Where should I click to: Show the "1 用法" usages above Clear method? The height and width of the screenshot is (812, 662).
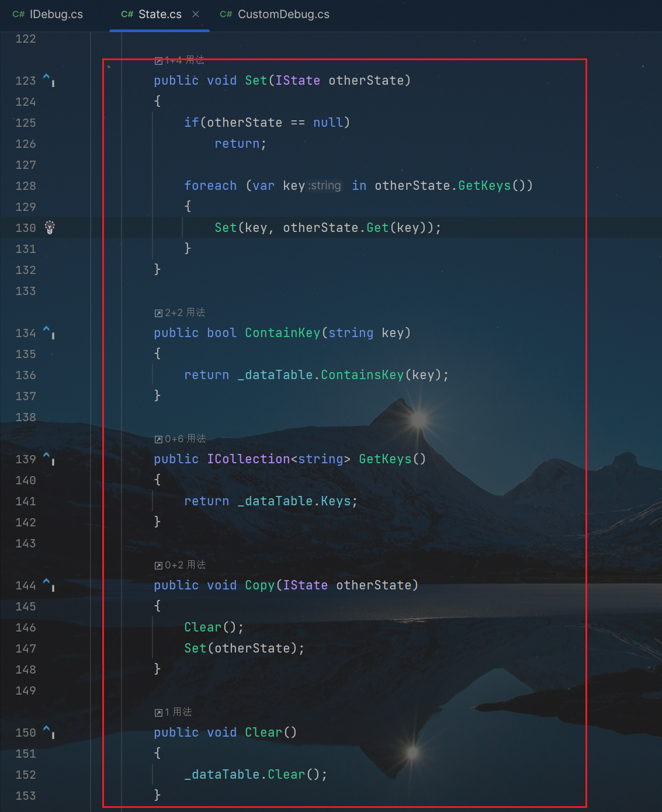coord(173,712)
